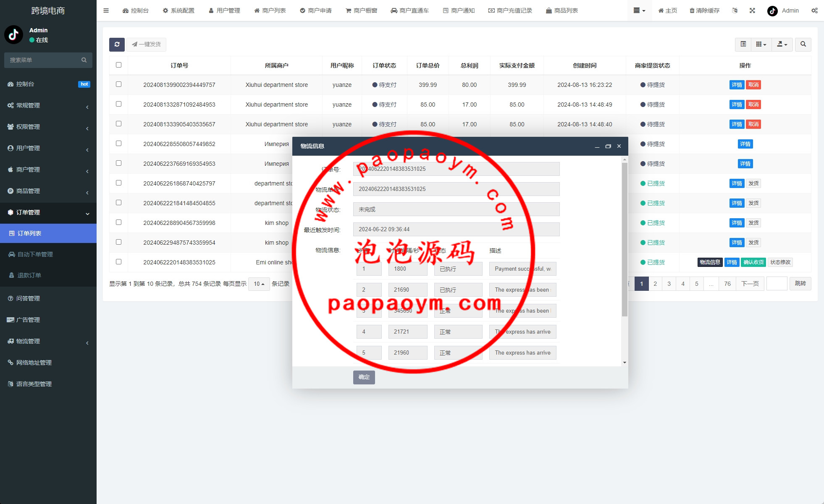
Task: Click the table search magnifier icon
Action: tap(803, 44)
